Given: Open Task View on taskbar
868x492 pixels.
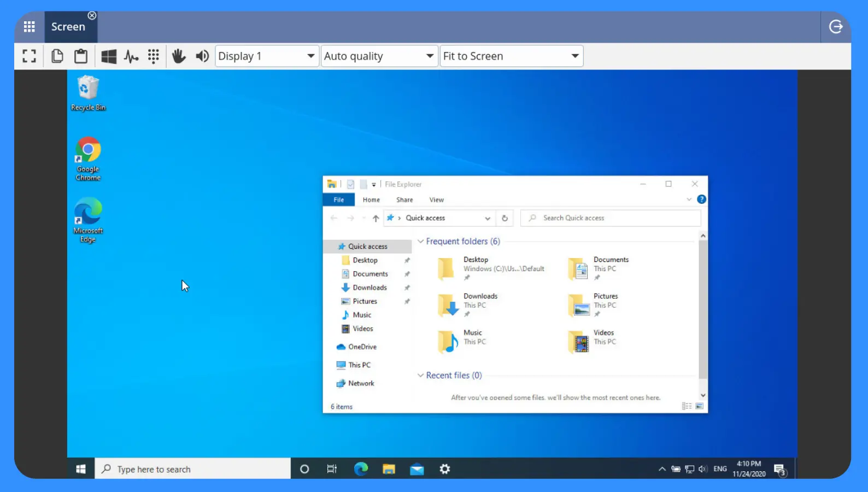Looking at the screenshot, I should pyautogui.click(x=332, y=469).
